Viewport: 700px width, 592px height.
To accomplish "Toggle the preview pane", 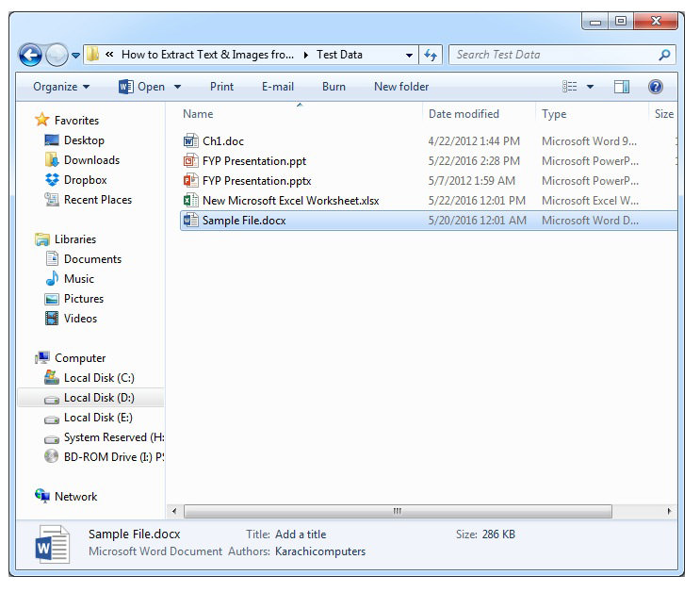I will coord(622,87).
